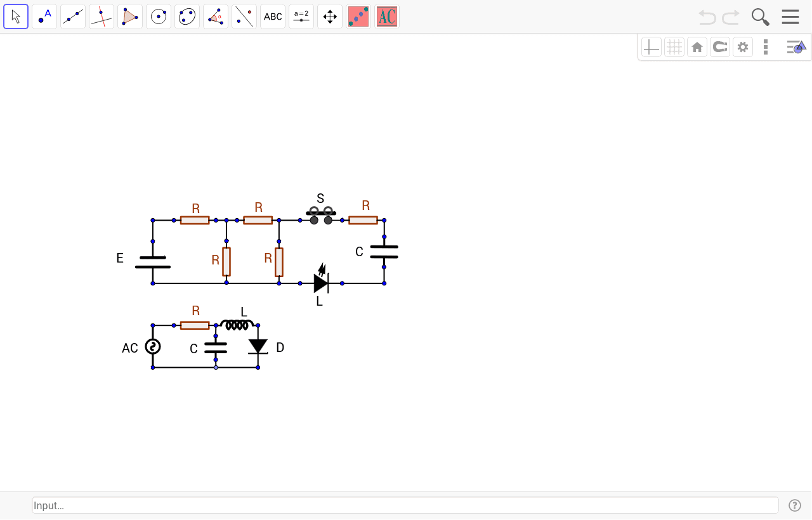
Task: Click the AC source symbol
Action: tap(153, 346)
